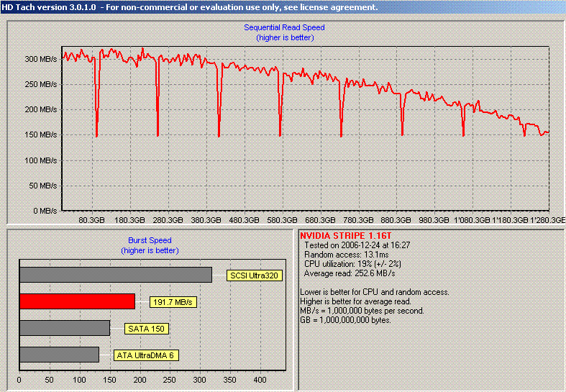Click the red burst speed bar
The height and width of the screenshot is (392, 566).
pyautogui.click(x=77, y=301)
